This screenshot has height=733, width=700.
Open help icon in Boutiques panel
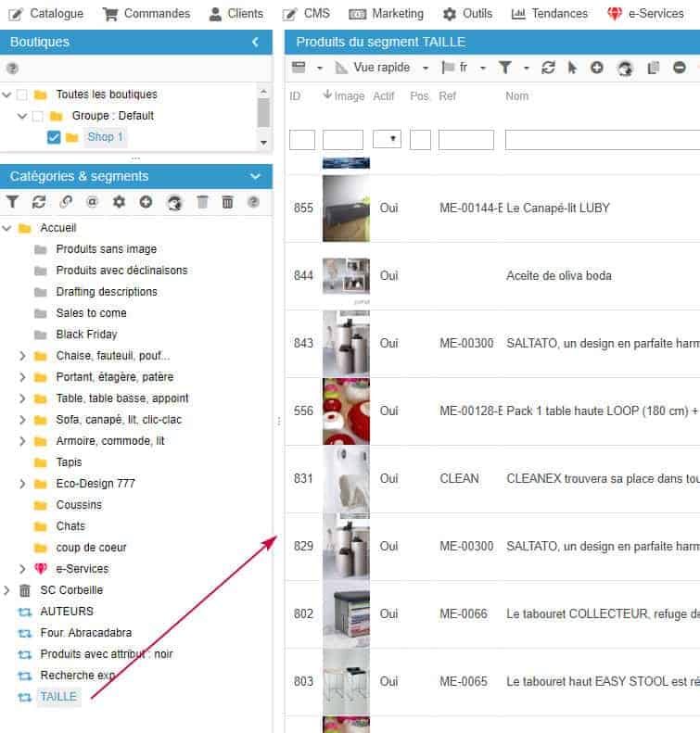(13, 69)
